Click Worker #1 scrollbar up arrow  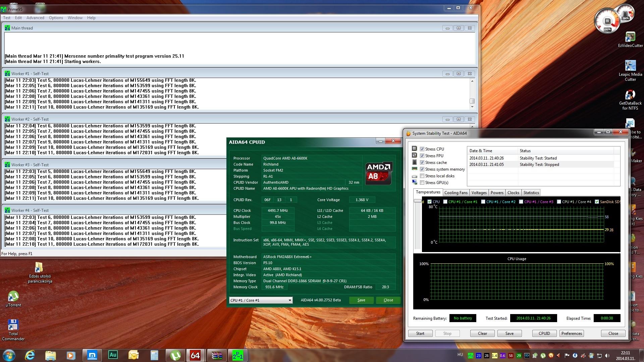[x=472, y=81]
